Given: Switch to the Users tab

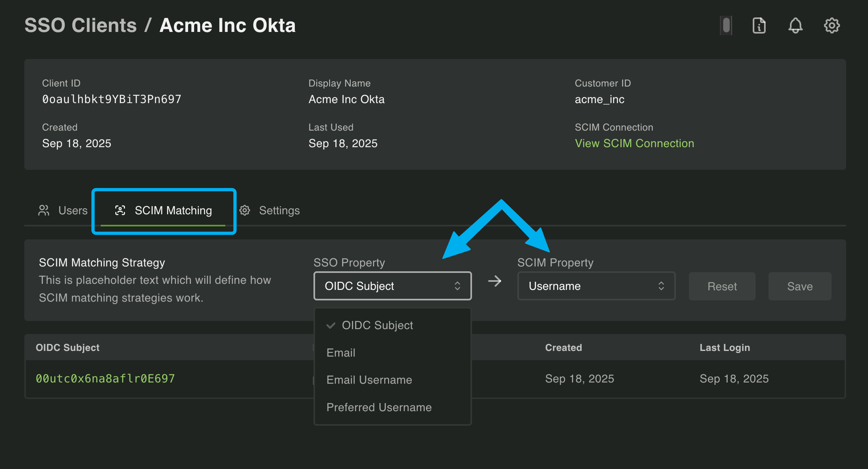Looking at the screenshot, I should [73, 210].
